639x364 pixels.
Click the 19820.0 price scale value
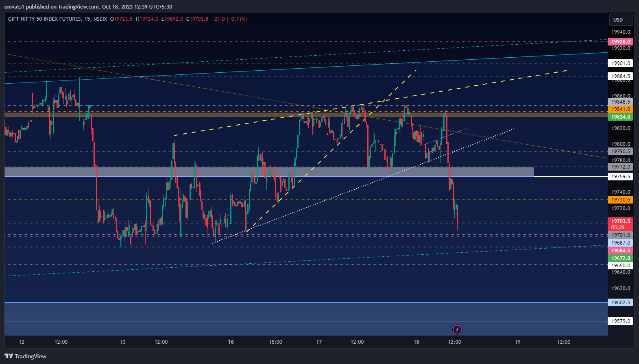click(x=621, y=128)
